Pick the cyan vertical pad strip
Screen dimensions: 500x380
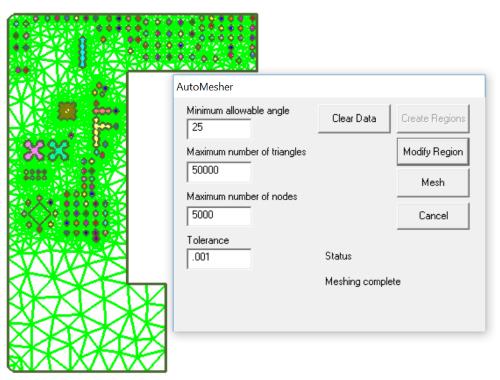pyautogui.click(x=82, y=52)
